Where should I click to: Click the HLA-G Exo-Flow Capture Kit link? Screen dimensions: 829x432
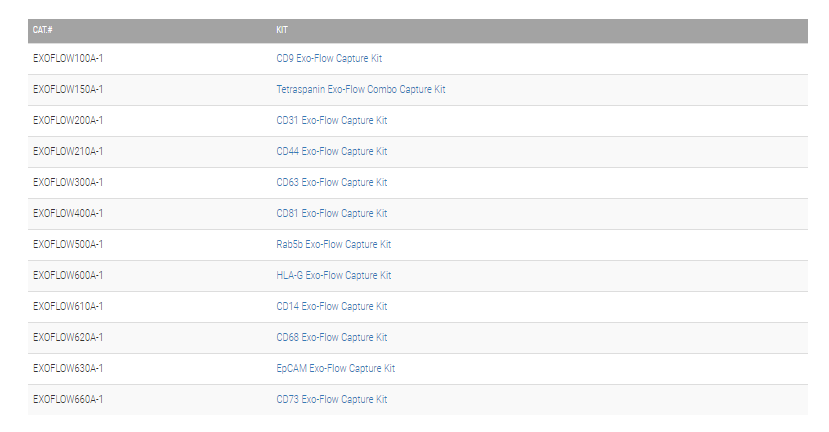333,276
